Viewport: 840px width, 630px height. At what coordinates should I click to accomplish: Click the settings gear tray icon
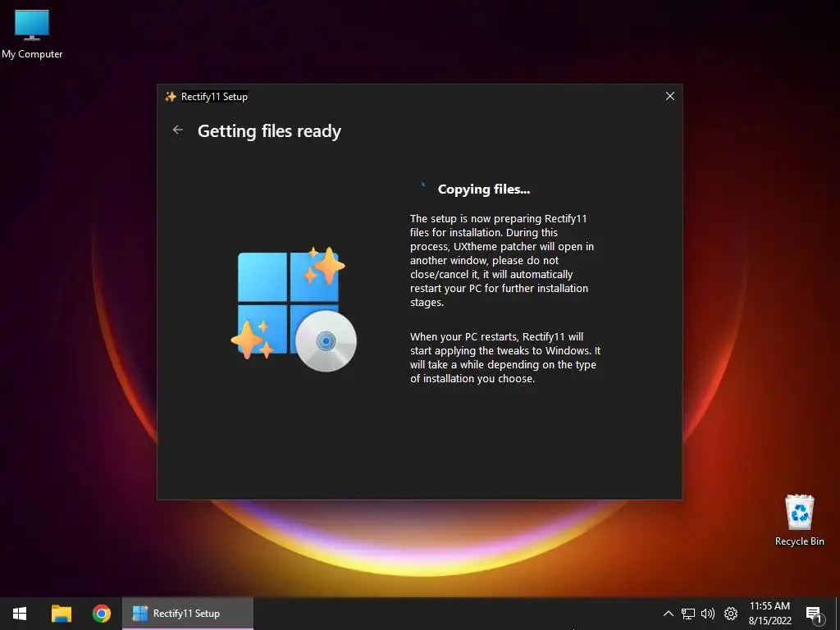(x=731, y=614)
